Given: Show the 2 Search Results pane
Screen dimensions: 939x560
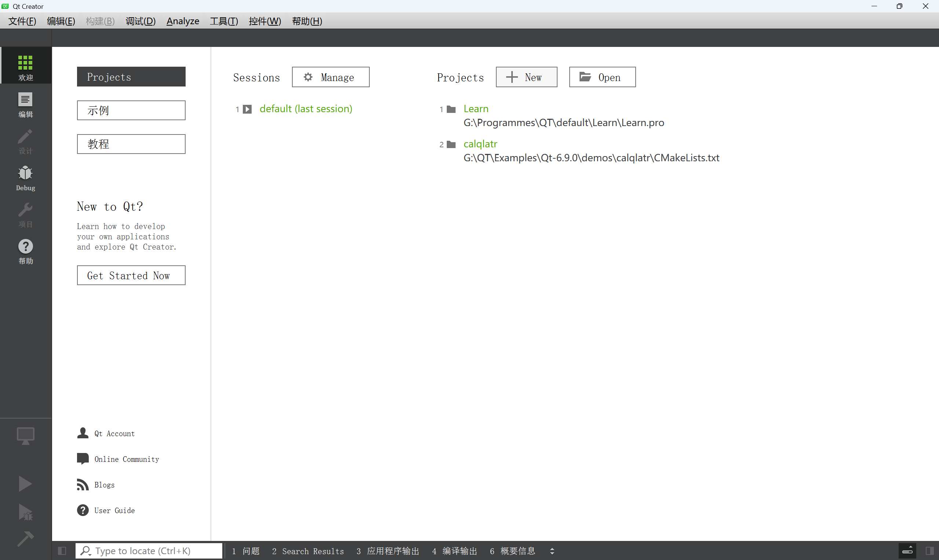Looking at the screenshot, I should [x=308, y=551].
